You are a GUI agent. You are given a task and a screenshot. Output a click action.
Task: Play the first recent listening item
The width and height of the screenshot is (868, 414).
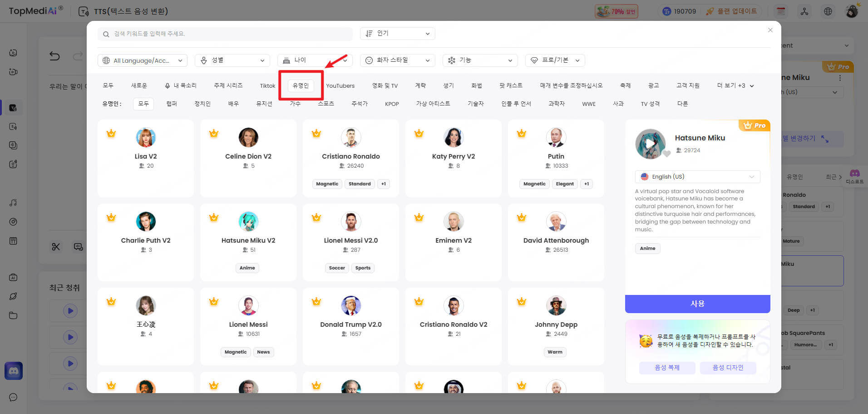(70, 311)
